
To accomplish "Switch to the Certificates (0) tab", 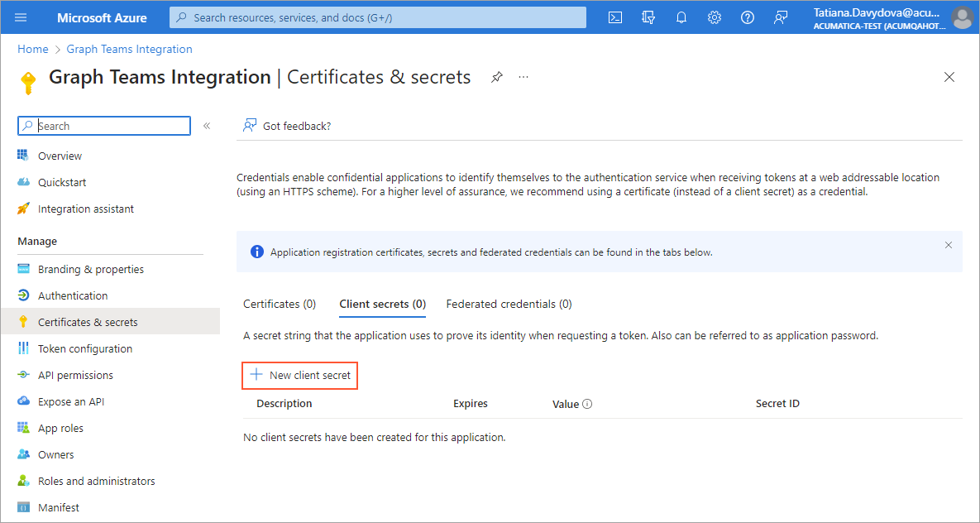I will coord(280,304).
